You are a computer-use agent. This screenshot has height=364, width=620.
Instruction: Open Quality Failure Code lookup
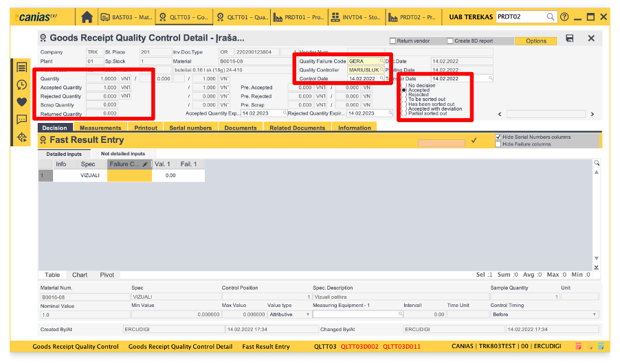tap(382, 61)
